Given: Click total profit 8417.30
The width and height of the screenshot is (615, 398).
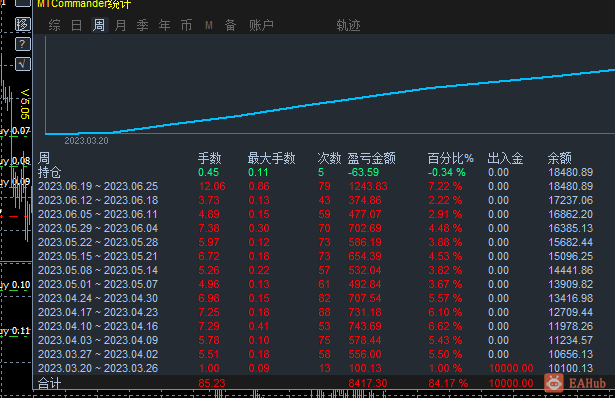Looking at the screenshot, I should tap(368, 383).
